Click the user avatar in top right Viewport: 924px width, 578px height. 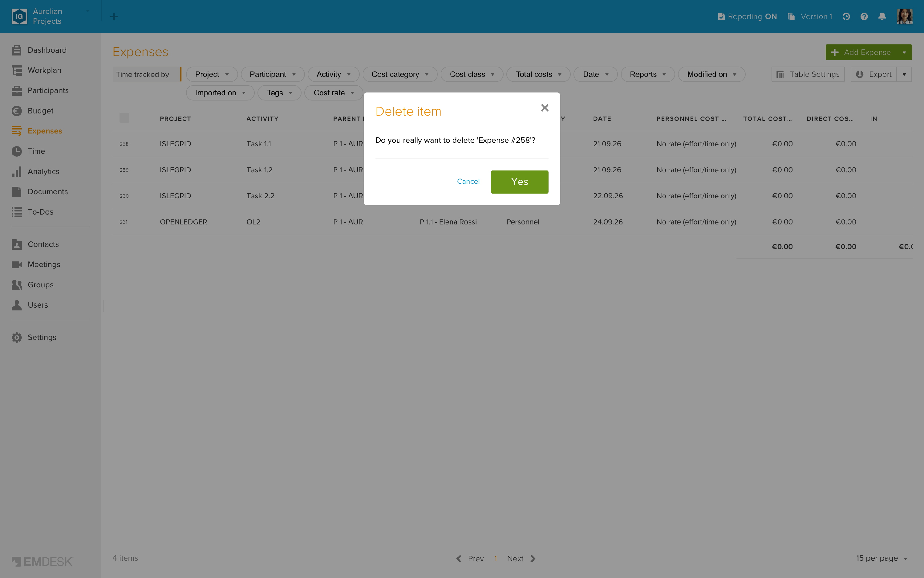click(x=904, y=16)
